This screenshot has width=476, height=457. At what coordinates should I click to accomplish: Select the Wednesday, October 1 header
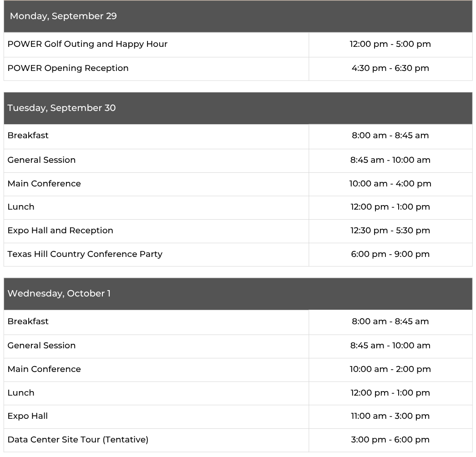(x=238, y=294)
